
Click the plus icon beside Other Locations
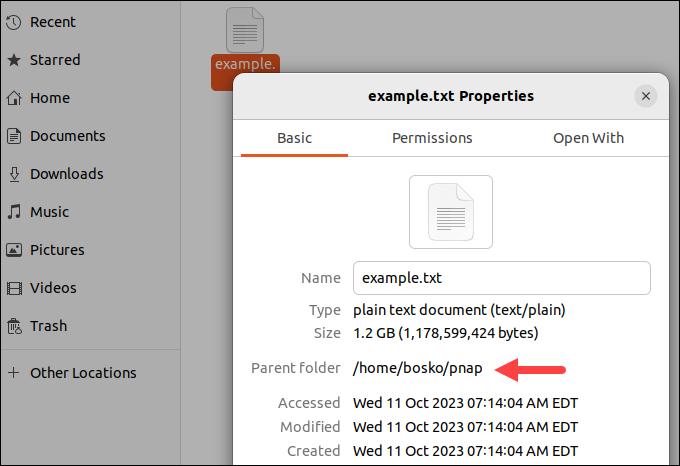click(x=14, y=373)
